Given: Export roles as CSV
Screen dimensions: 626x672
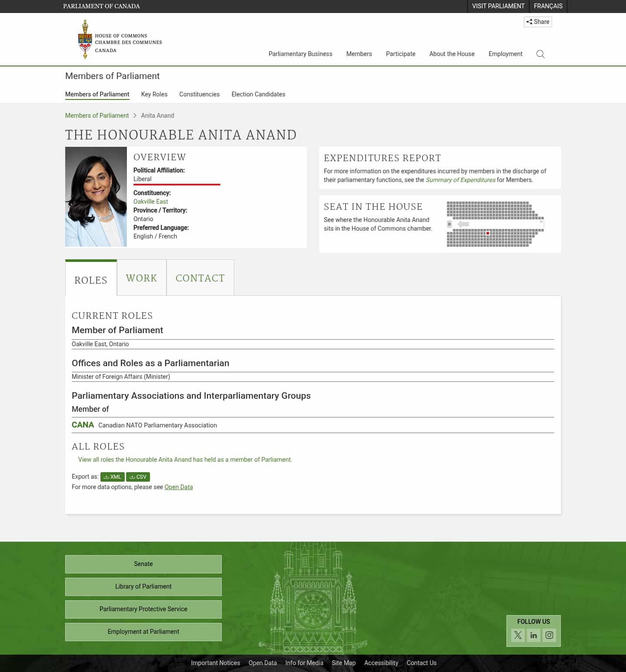Looking at the screenshot, I should [x=138, y=477].
